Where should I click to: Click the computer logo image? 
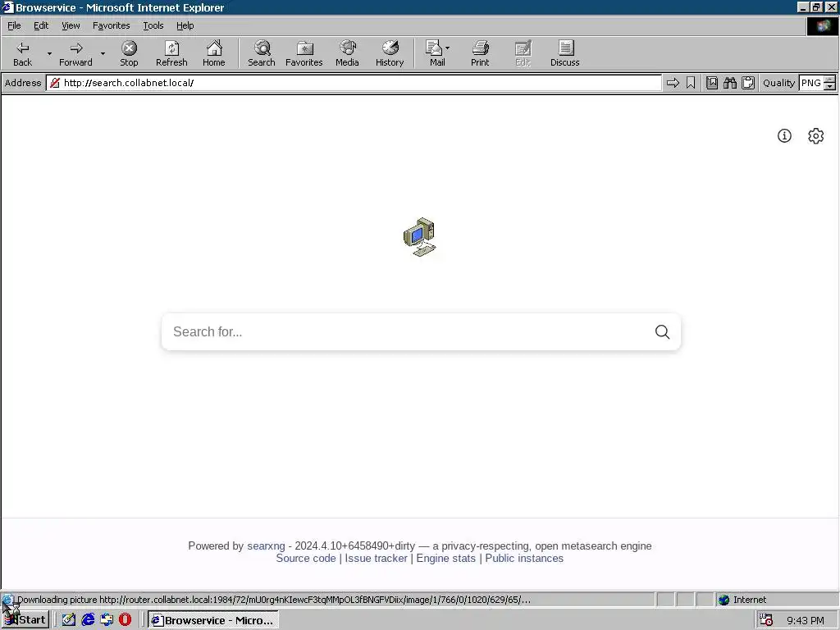click(x=420, y=237)
